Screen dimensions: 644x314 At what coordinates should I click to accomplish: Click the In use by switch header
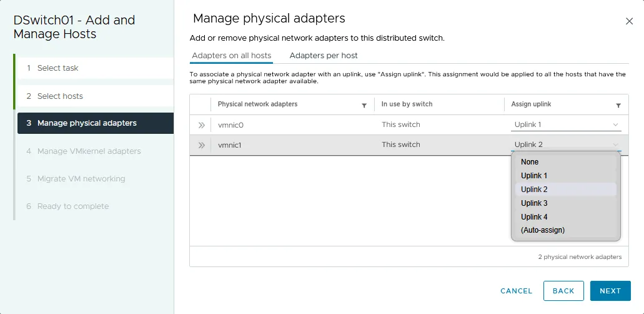[x=407, y=104]
